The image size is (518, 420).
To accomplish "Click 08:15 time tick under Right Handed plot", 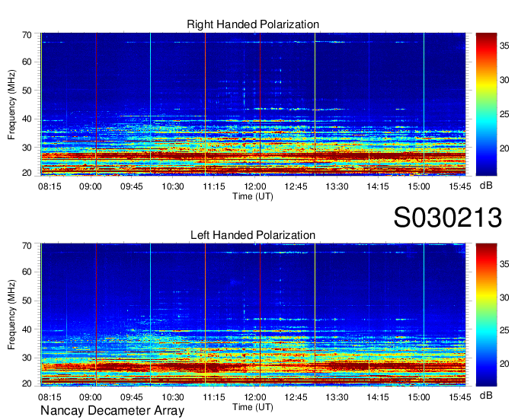I will (x=50, y=186).
